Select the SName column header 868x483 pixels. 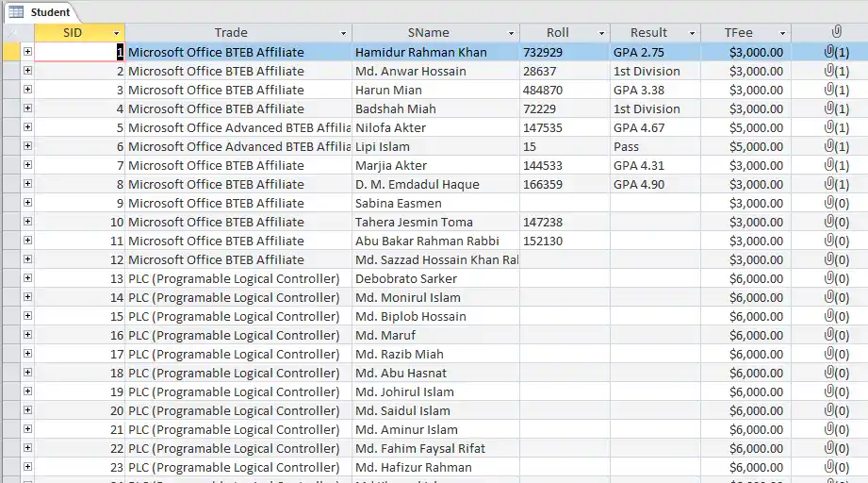pyautogui.click(x=429, y=33)
